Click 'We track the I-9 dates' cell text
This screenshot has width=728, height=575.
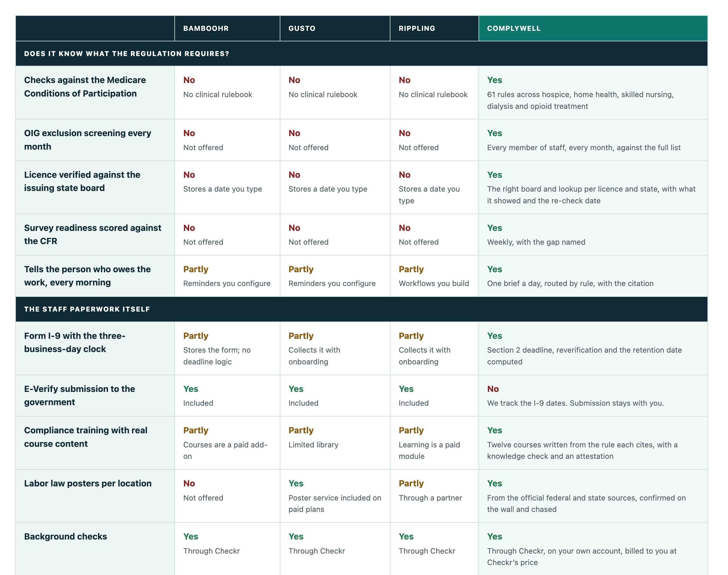pyautogui.click(x=575, y=403)
